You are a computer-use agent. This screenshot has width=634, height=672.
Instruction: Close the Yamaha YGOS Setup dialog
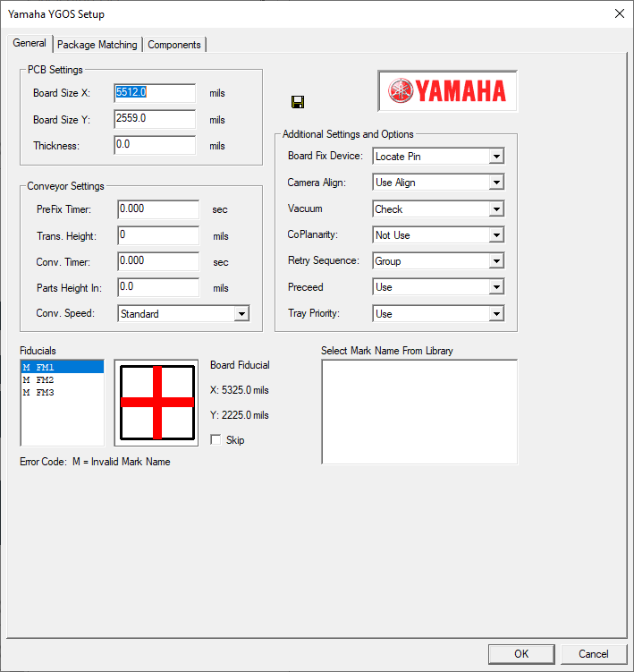tap(619, 13)
